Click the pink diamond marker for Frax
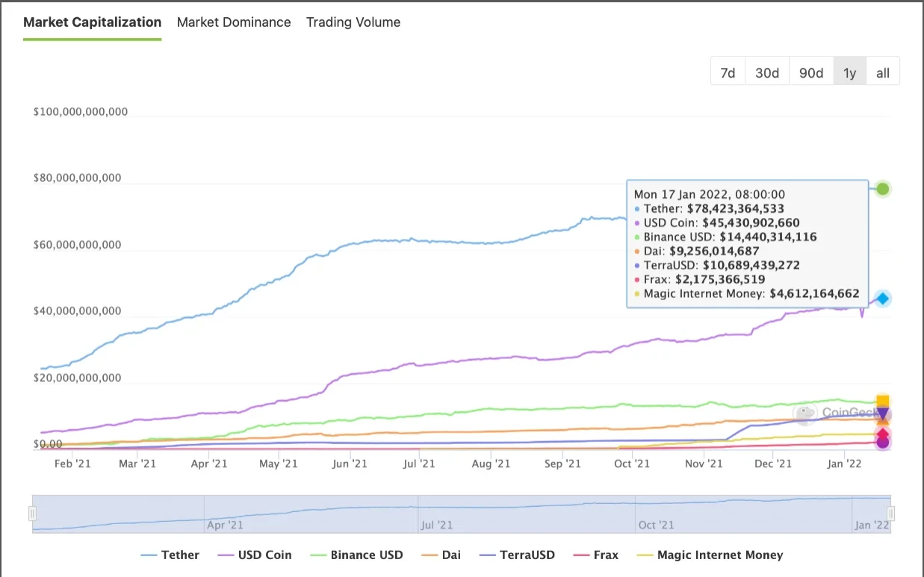 [883, 434]
